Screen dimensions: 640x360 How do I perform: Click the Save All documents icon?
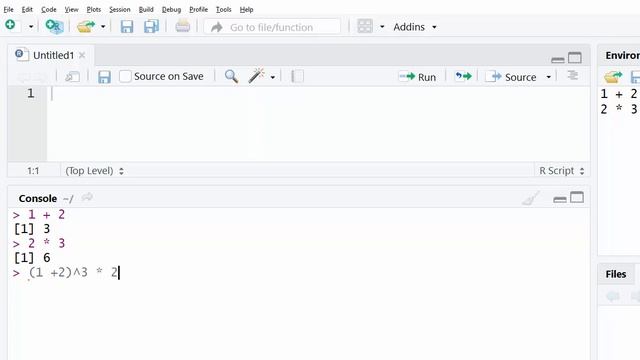point(151,27)
